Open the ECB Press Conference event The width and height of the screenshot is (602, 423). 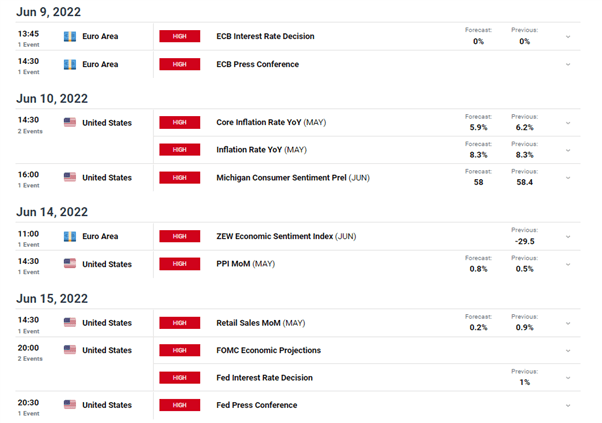[258, 64]
